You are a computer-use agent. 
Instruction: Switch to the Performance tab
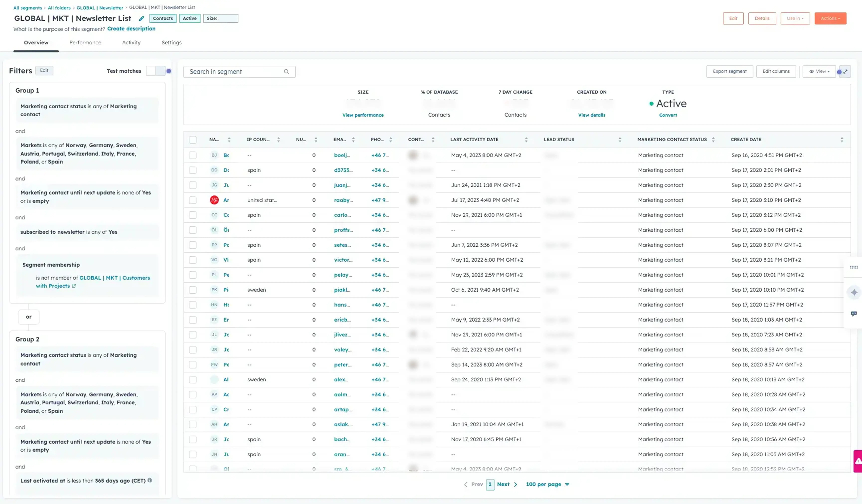(x=85, y=42)
